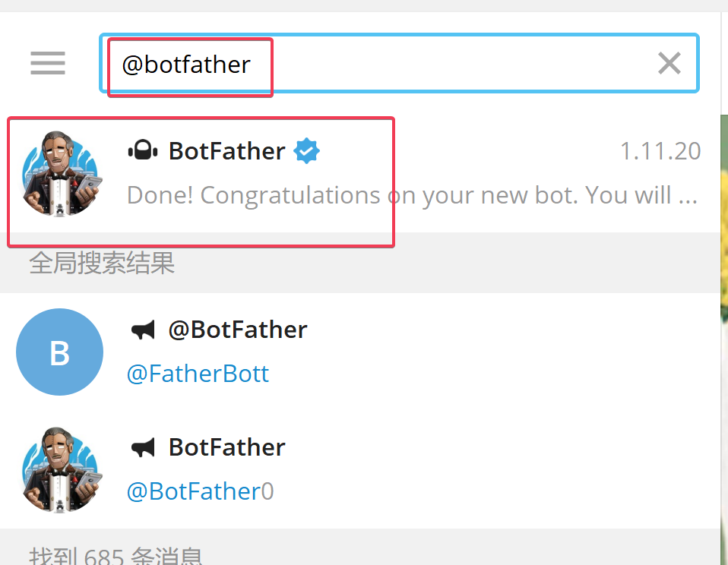
Task: Open the Done! Congratulations message preview
Action: [412, 195]
